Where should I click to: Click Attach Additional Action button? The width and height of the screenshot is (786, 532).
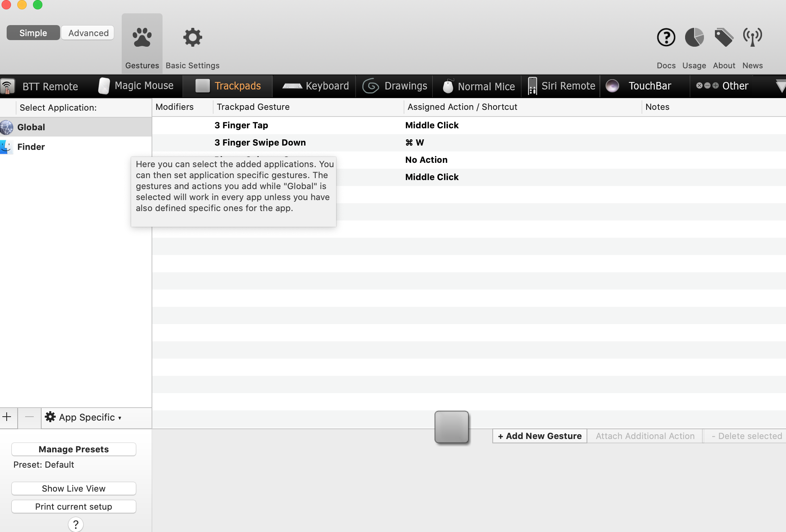point(645,436)
